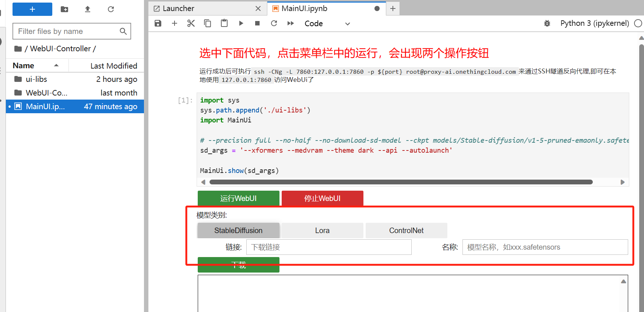Image resolution: width=644 pixels, height=312 pixels.
Task: Focus the 模型名称 name input field
Action: click(x=545, y=247)
